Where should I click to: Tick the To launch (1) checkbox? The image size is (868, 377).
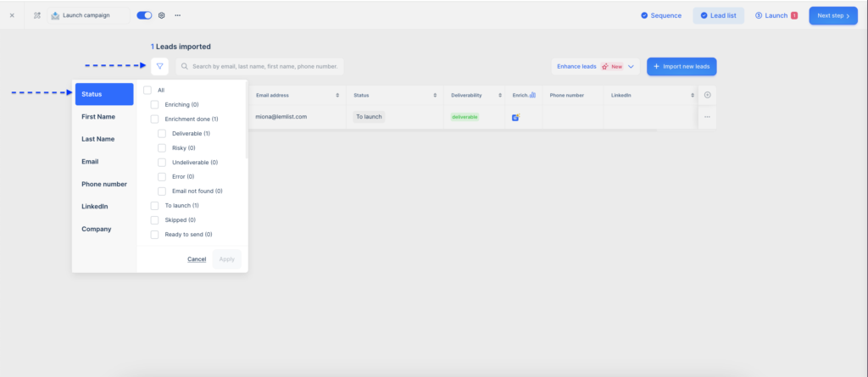(x=154, y=205)
